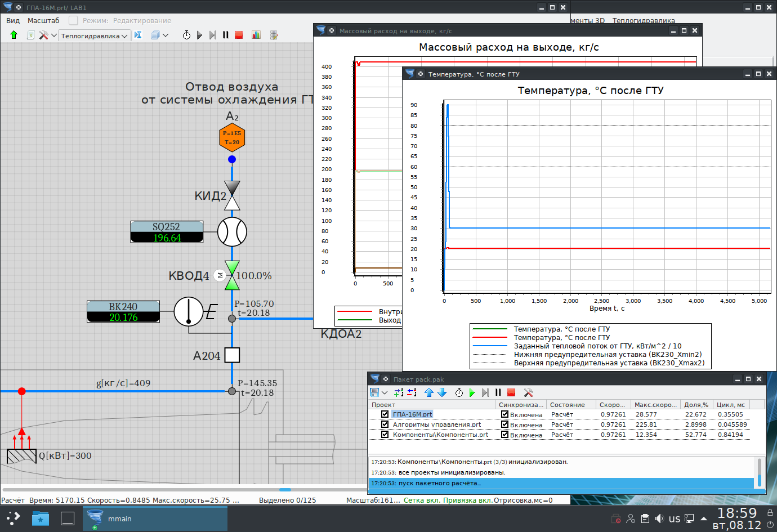Pause the package calculation
The height and width of the screenshot is (532, 777).
point(498,392)
